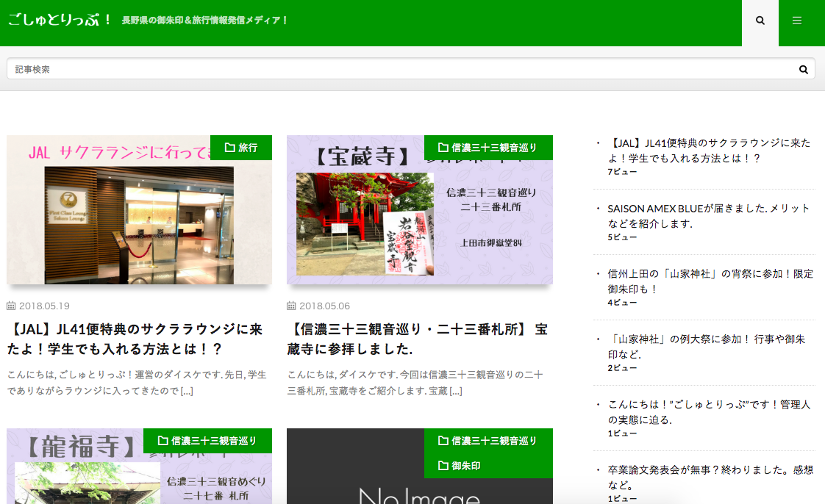Click the 2ビュー view count
This screenshot has height=504, width=825.
(622, 368)
